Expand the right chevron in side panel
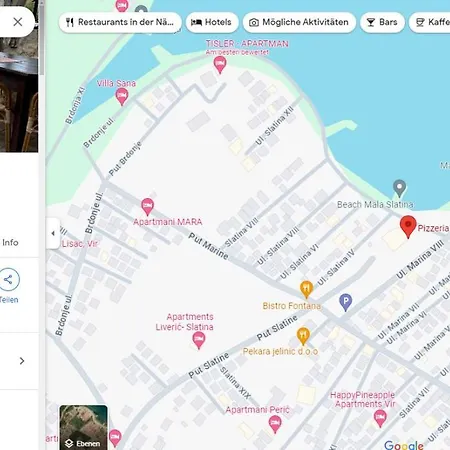 [x=22, y=361]
